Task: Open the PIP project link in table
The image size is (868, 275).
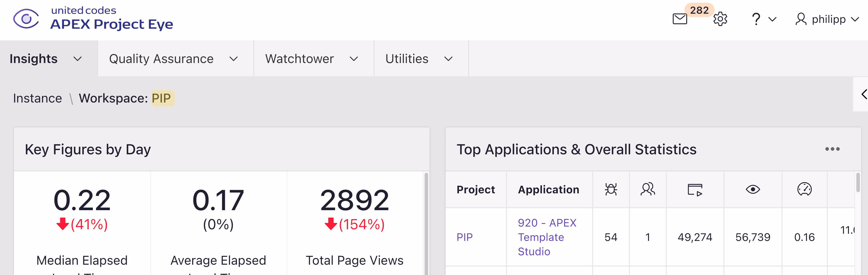Action: click(x=464, y=237)
